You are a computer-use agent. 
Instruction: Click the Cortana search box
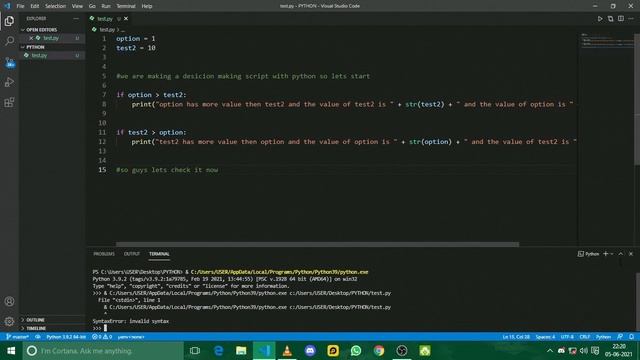pyautogui.click(x=103, y=351)
